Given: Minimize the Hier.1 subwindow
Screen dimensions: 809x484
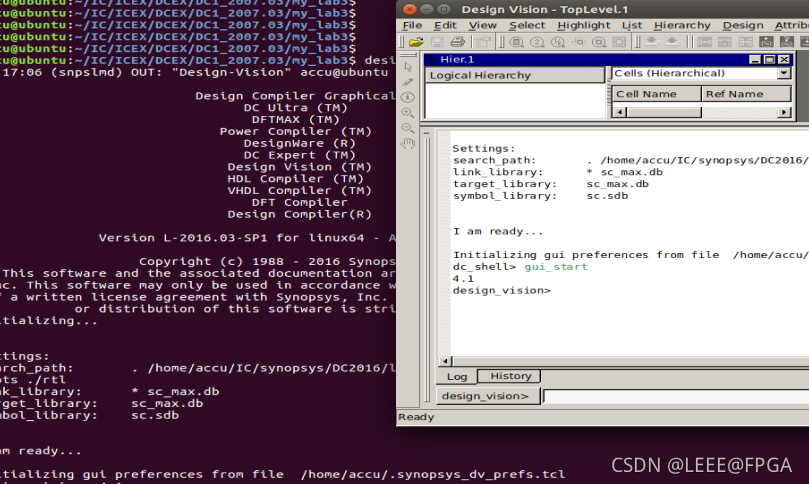Looking at the screenshot, I should click(755, 59).
